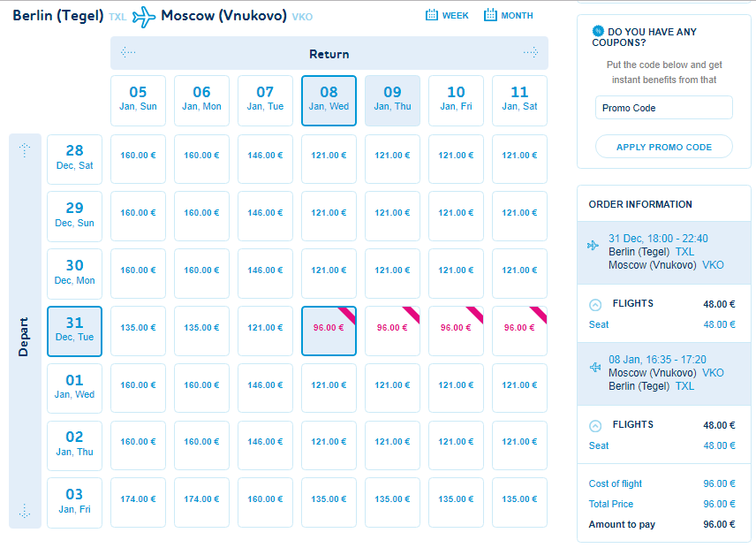Select departure date 31 Dec, Tue
The height and width of the screenshot is (548, 756).
[x=75, y=331]
